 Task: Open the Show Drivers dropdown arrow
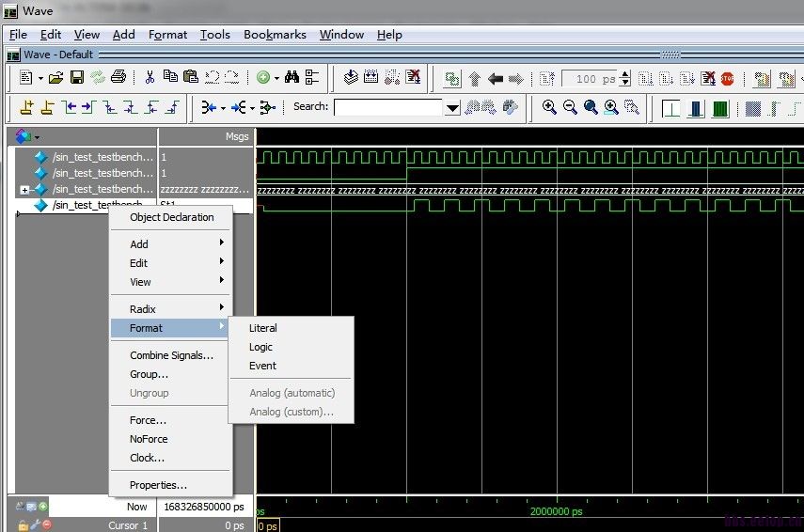click(223, 108)
